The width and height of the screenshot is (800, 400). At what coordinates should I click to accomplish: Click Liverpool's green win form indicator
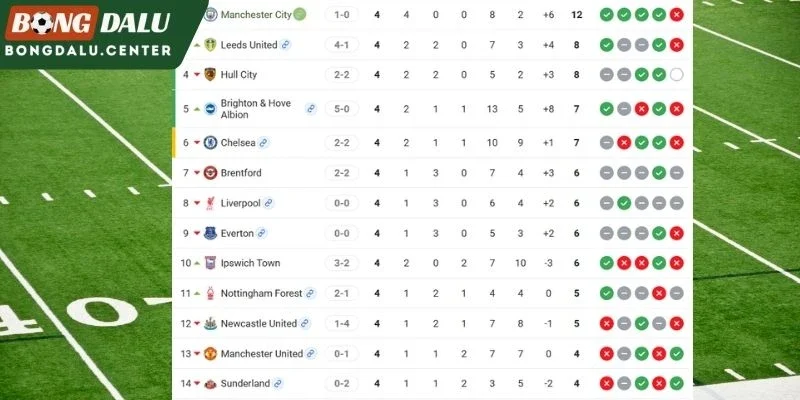624,203
